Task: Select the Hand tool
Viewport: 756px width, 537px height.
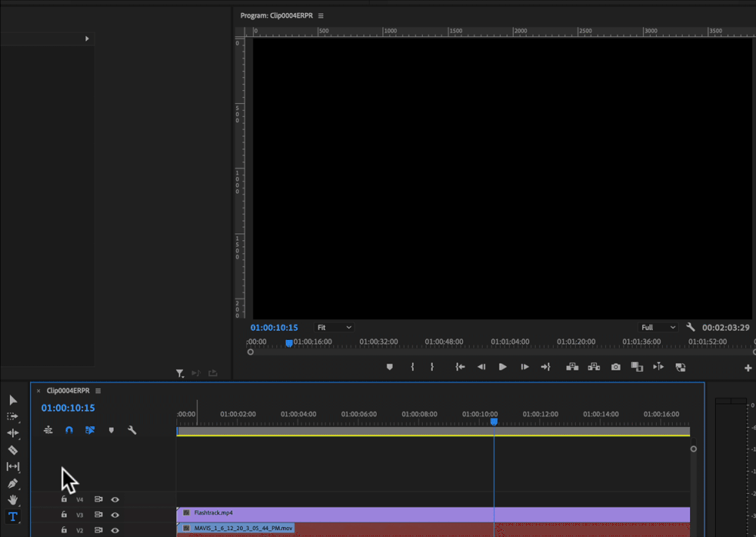Action: 13,500
